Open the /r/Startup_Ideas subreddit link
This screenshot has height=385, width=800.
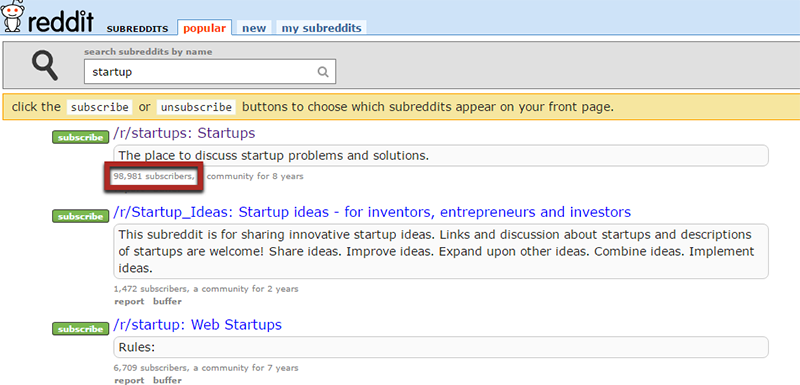tap(372, 212)
